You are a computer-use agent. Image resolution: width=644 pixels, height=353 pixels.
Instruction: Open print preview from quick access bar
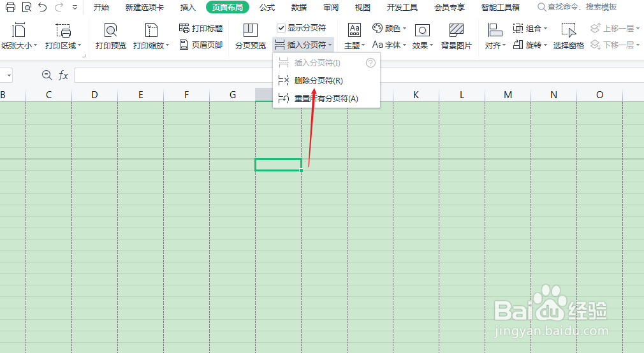[x=26, y=7]
